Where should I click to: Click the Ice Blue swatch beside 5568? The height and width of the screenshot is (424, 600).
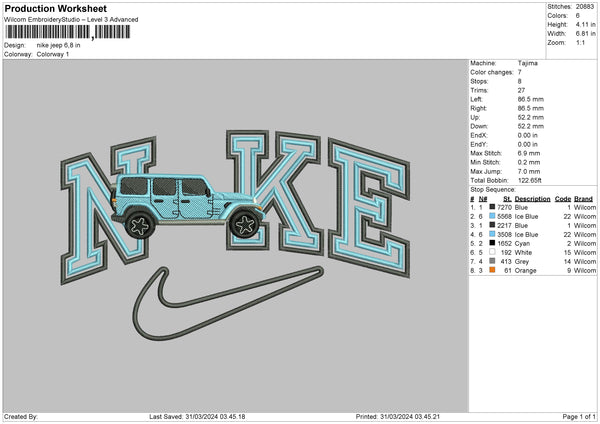(492, 216)
